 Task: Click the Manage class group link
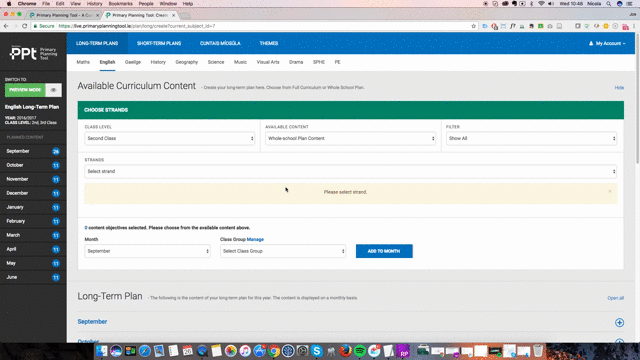255,240
